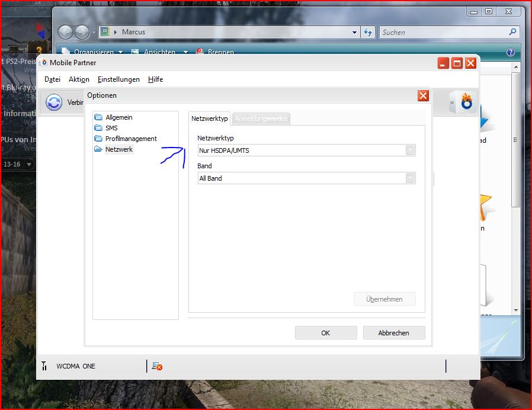Click the Explorer scrollbar down arrow

pos(516,310)
